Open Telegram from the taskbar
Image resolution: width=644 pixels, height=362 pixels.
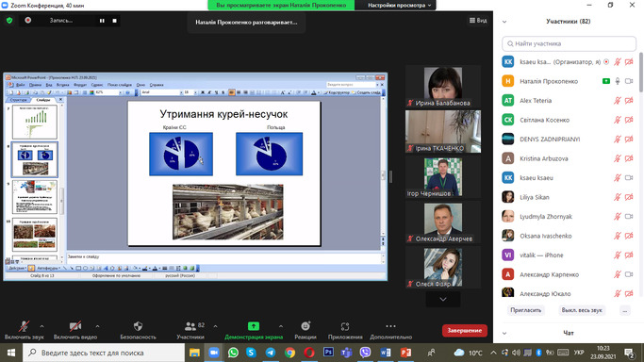pos(271,353)
